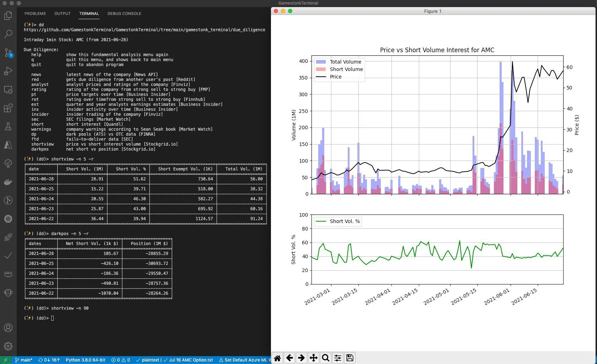The image size is (597, 364).
Task: Open the Search view in activity bar
Action: pyautogui.click(x=8, y=34)
